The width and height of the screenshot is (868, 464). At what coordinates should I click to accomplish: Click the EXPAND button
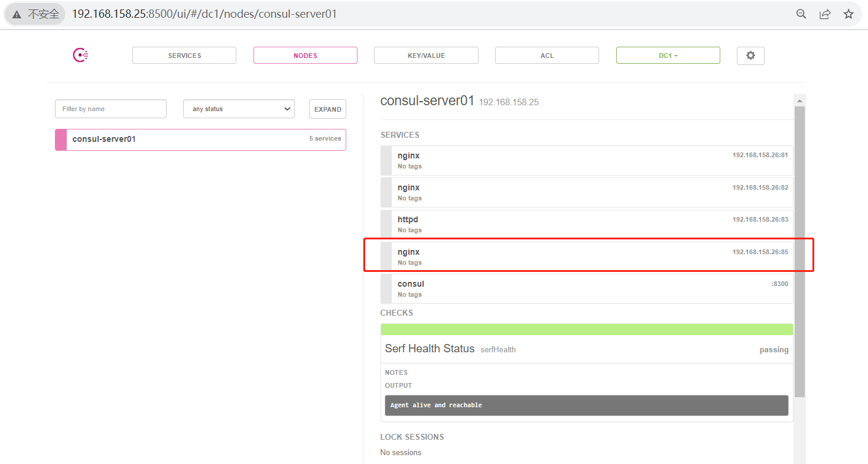(x=327, y=109)
